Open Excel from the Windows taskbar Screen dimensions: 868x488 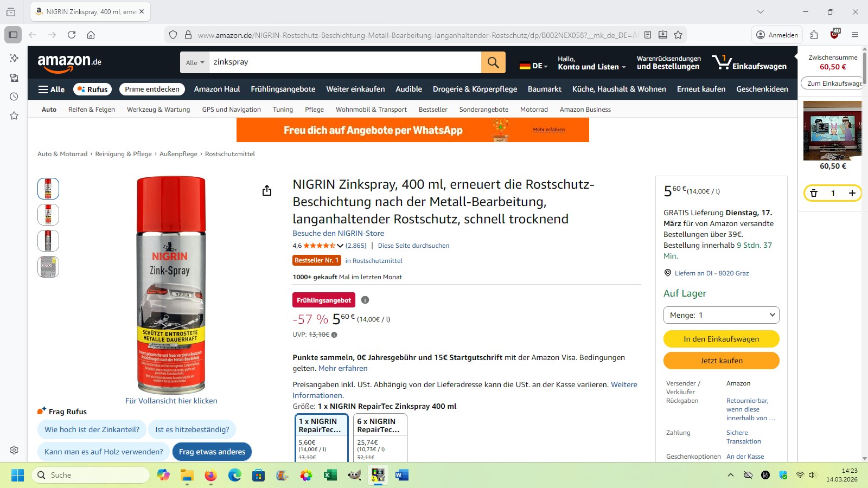point(330,475)
